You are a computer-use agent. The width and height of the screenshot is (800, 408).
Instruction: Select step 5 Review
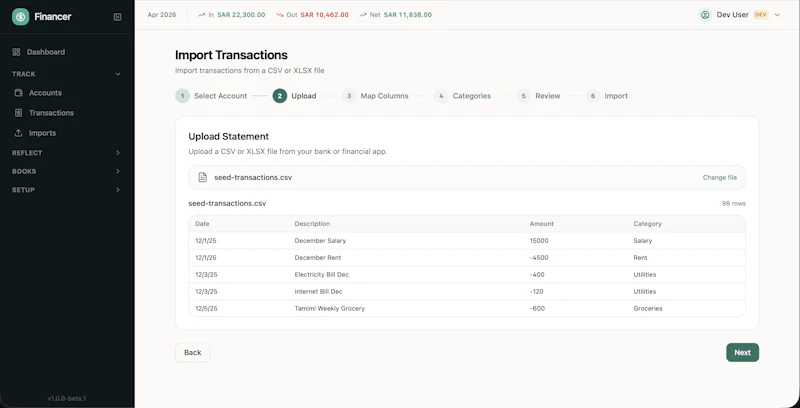click(x=538, y=96)
